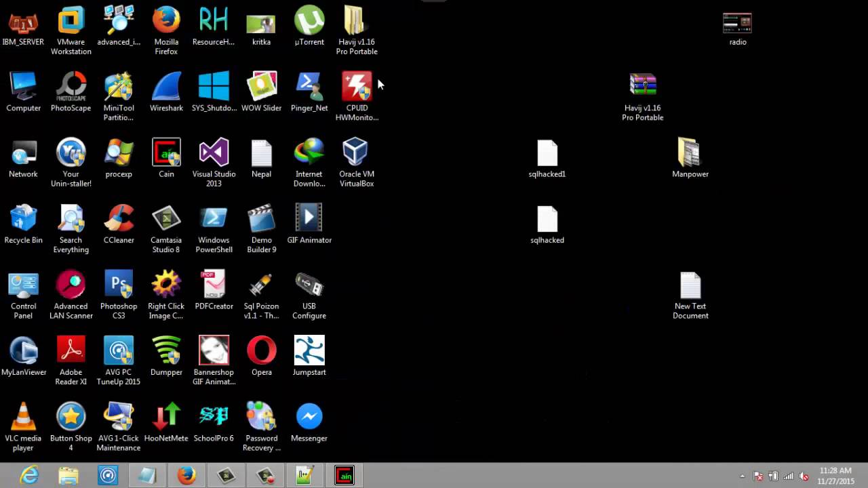
Task: Select the AVG PC TuneUp 2015 desktop icon
Action: click(x=119, y=361)
